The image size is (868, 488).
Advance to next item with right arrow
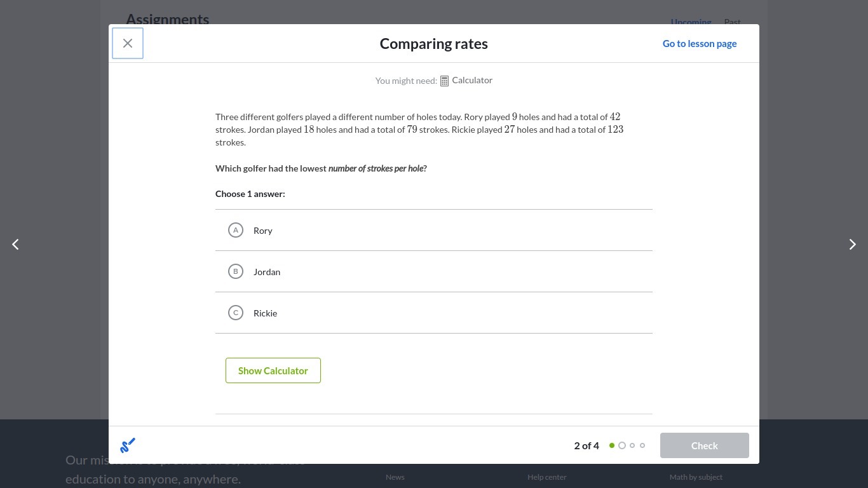tap(852, 245)
